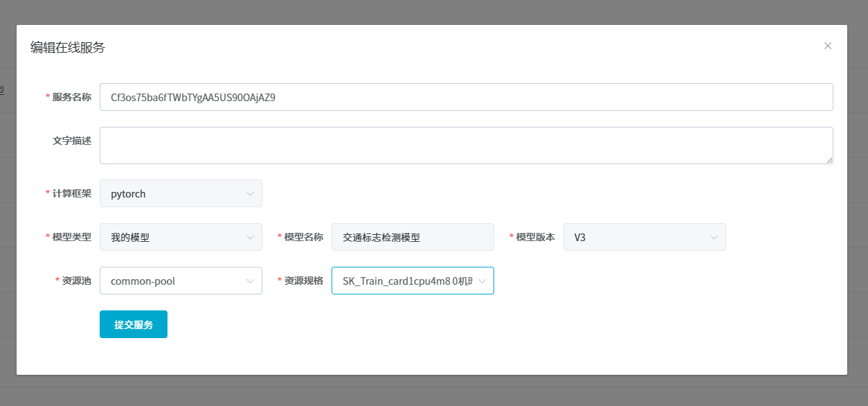Click inside the 文字描述 text area

(x=465, y=145)
